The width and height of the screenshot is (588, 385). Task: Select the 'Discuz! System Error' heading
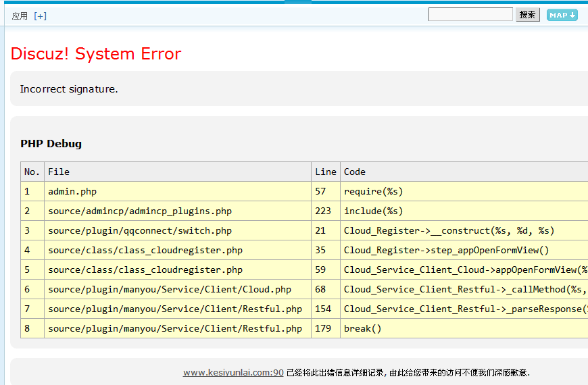96,53
